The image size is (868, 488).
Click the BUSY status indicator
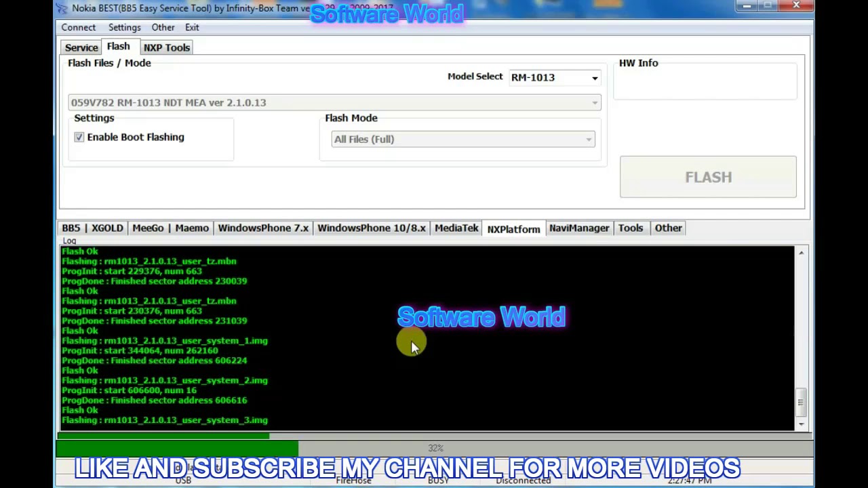pyautogui.click(x=438, y=481)
